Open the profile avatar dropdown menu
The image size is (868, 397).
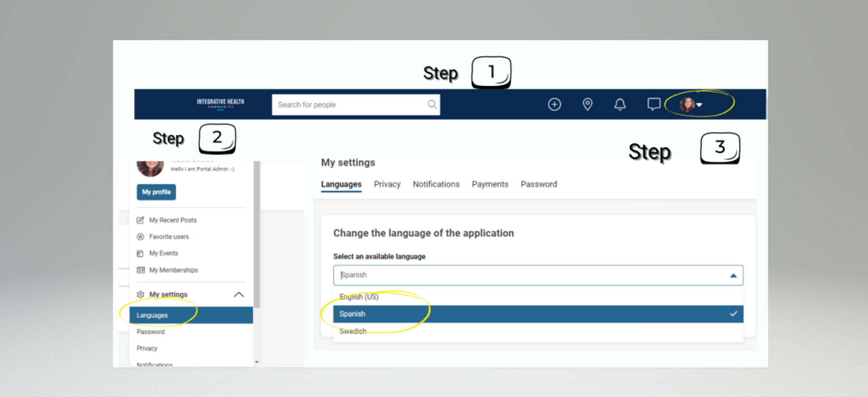691,104
